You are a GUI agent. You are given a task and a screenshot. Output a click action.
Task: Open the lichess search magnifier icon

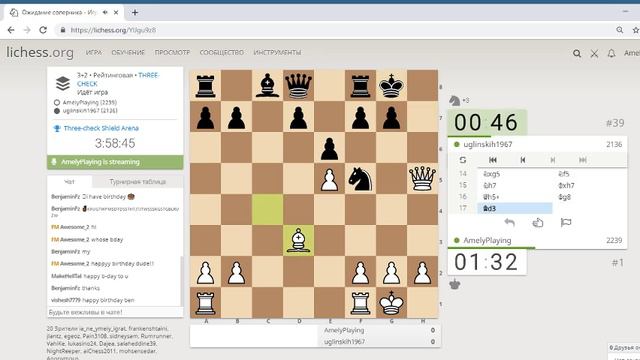pos(577,53)
